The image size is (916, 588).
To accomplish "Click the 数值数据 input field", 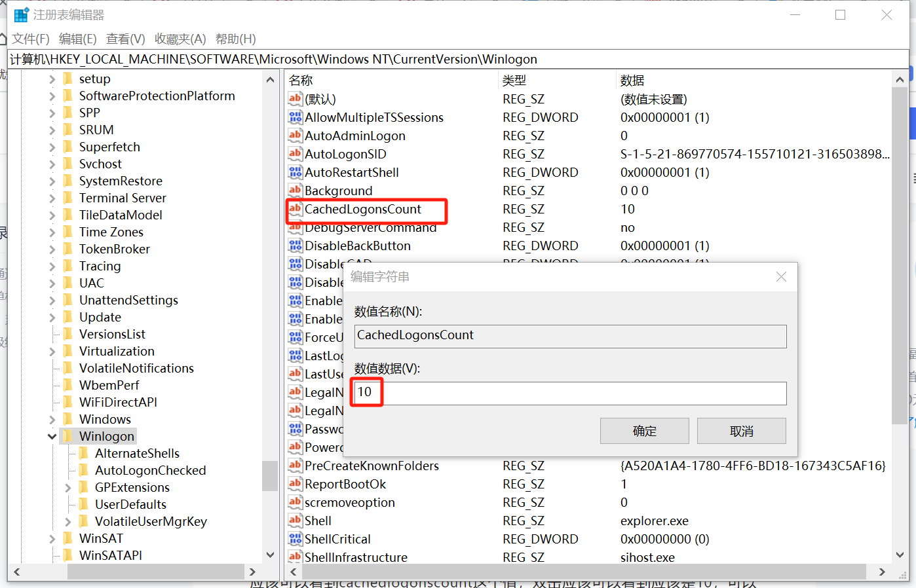I will pos(570,393).
